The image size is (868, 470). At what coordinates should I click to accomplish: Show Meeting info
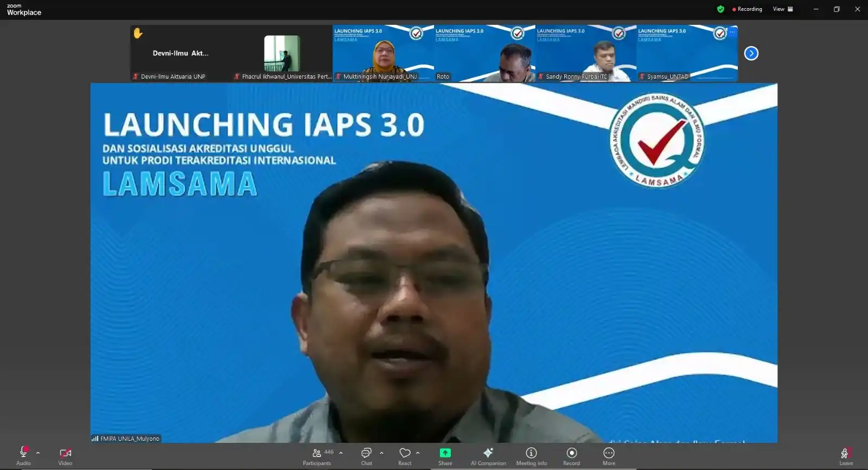pos(531,456)
